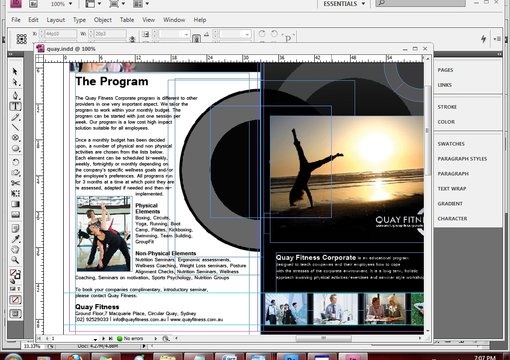Click the Fill and Stroke swatch

(15, 274)
